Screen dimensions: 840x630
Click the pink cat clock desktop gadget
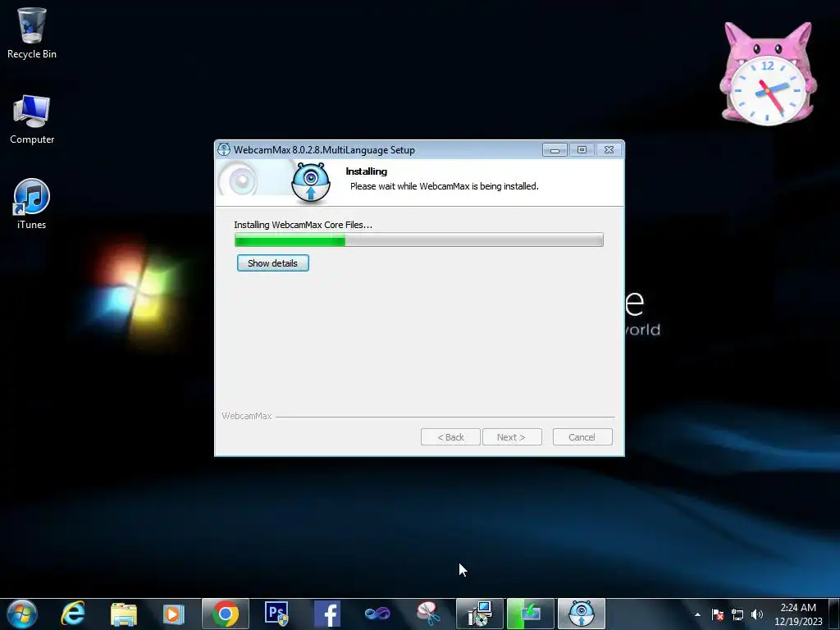pos(768,73)
